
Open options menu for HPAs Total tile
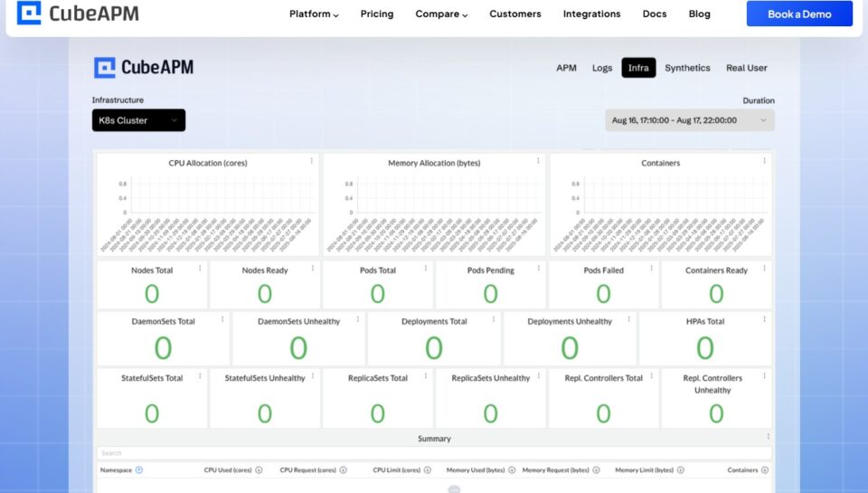point(765,319)
